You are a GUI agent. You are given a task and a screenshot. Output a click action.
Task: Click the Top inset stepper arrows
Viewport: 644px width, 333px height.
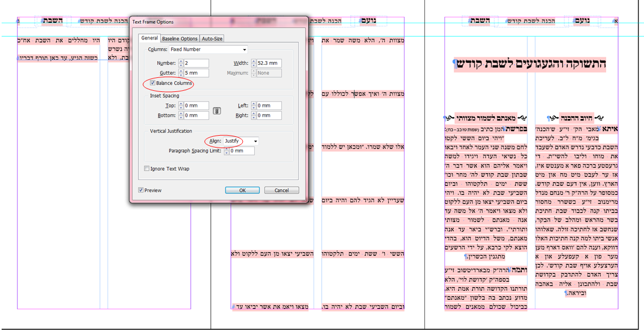181,105
